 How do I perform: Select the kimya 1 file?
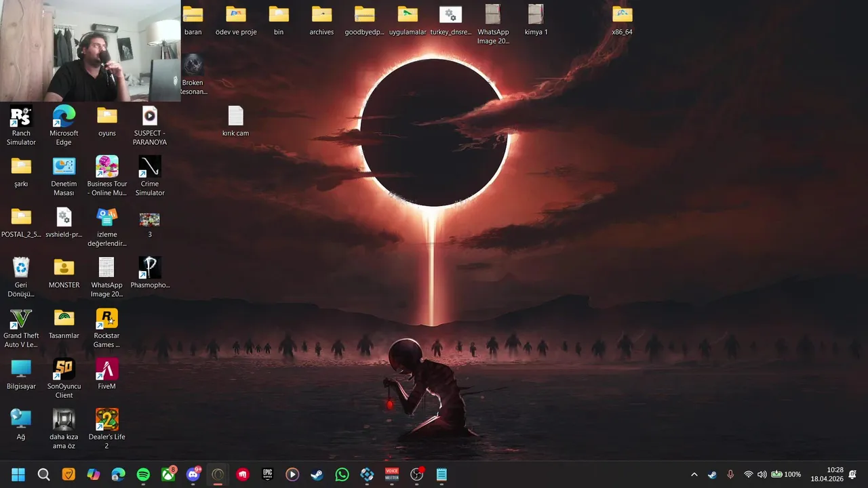point(536,20)
